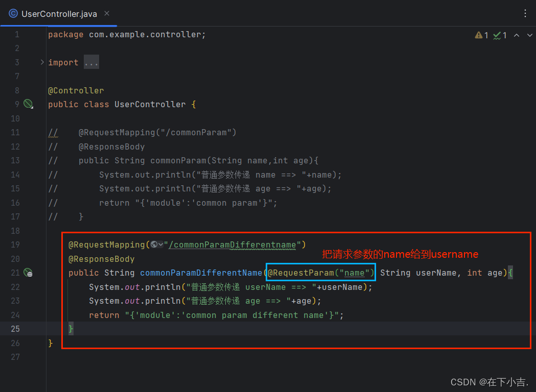Click the typo check count indicator
Viewport: 536px width, 392px height.
(x=500, y=35)
